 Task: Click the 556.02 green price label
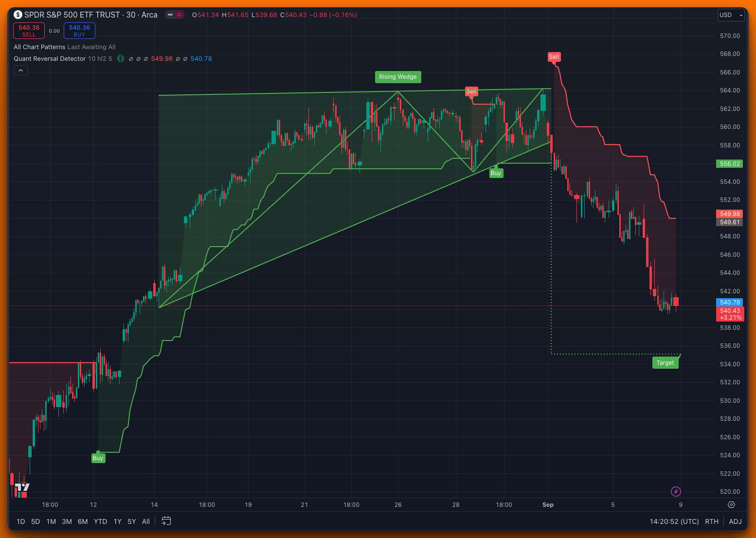(730, 164)
